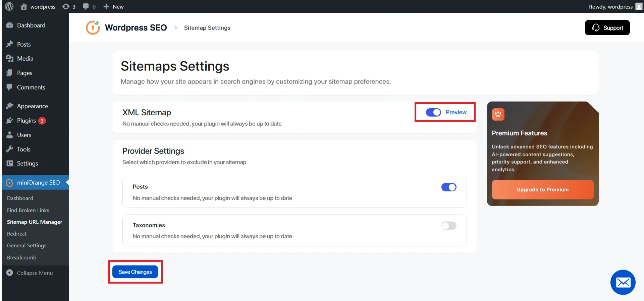The width and height of the screenshot is (644, 301).
Task: Click the Settings sliders icon
Action: point(10,163)
